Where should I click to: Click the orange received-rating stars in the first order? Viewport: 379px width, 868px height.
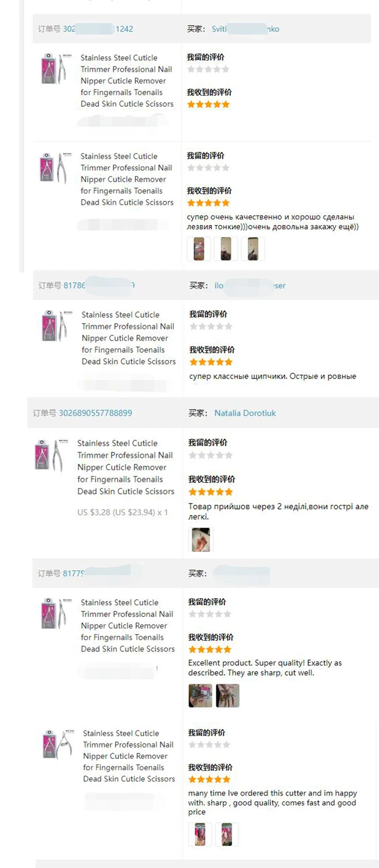[208, 105]
